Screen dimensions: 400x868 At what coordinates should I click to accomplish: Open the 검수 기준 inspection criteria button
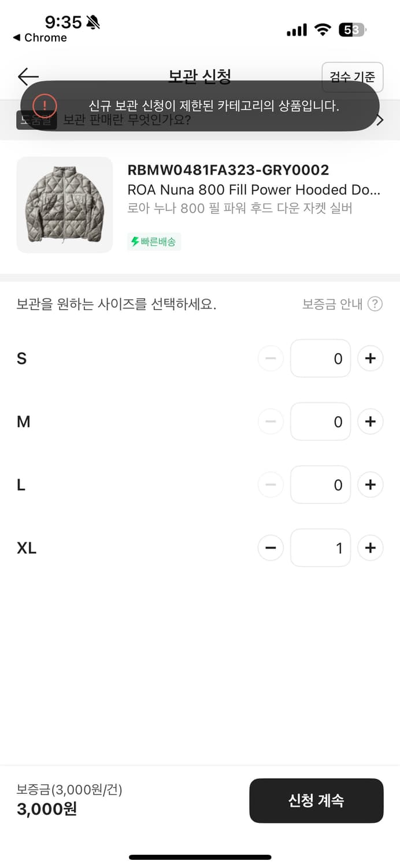353,76
